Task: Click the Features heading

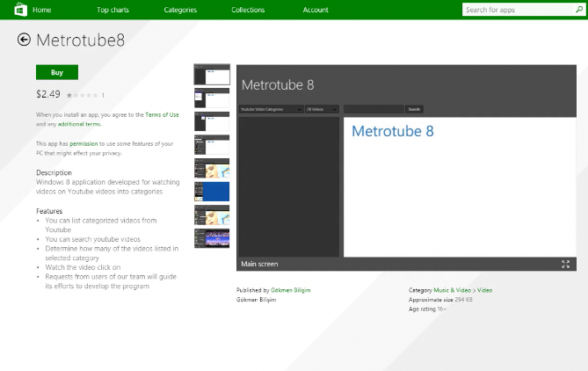Action: [49, 211]
